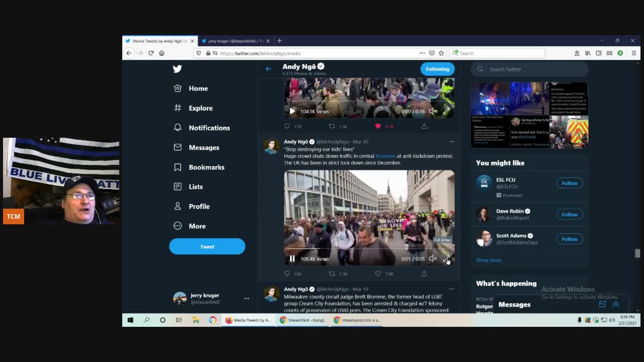The height and width of the screenshot is (362, 644).
Task: Follow Dave Rubin
Action: click(570, 215)
